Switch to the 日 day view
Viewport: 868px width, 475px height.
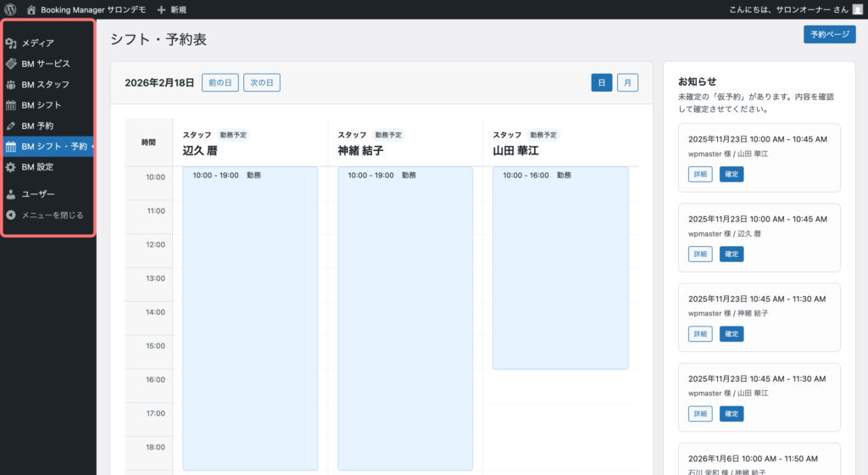[x=601, y=83]
